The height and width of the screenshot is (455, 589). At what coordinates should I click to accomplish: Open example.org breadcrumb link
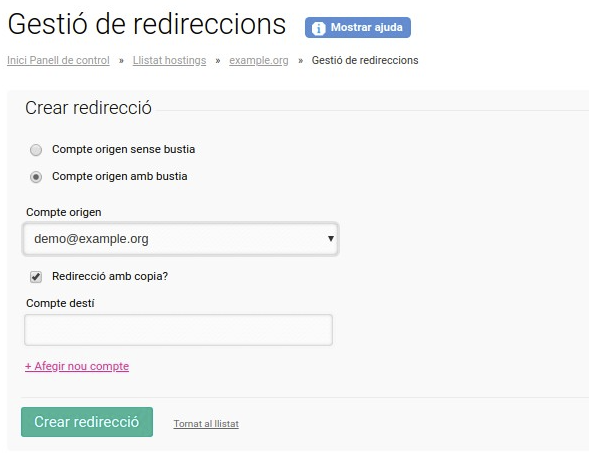point(259,60)
